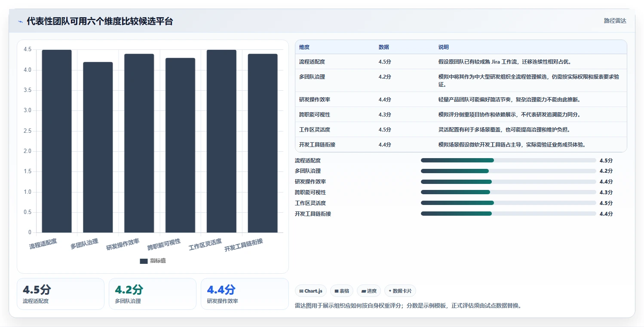Click the 维度 column header

[304, 47]
